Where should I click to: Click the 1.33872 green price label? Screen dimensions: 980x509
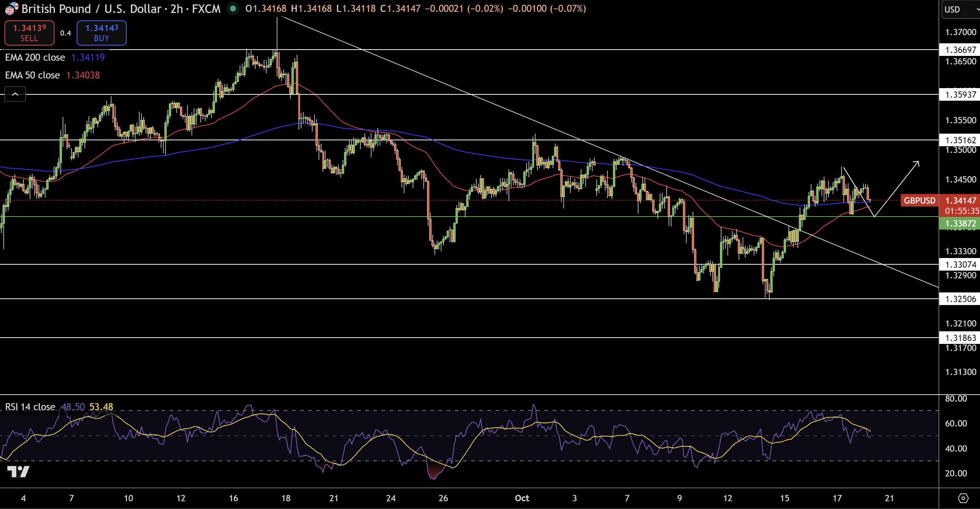960,224
